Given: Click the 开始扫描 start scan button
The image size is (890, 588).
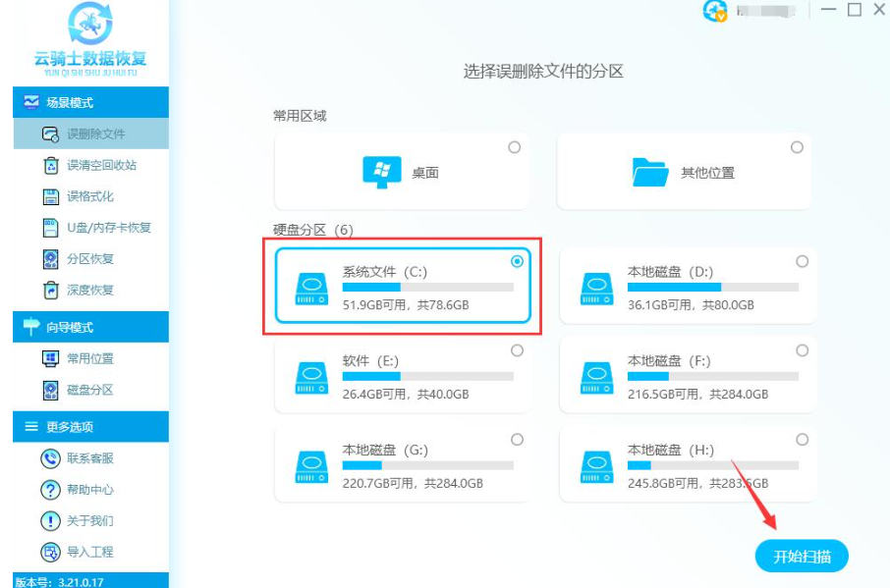Looking at the screenshot, I should [802, 557].
